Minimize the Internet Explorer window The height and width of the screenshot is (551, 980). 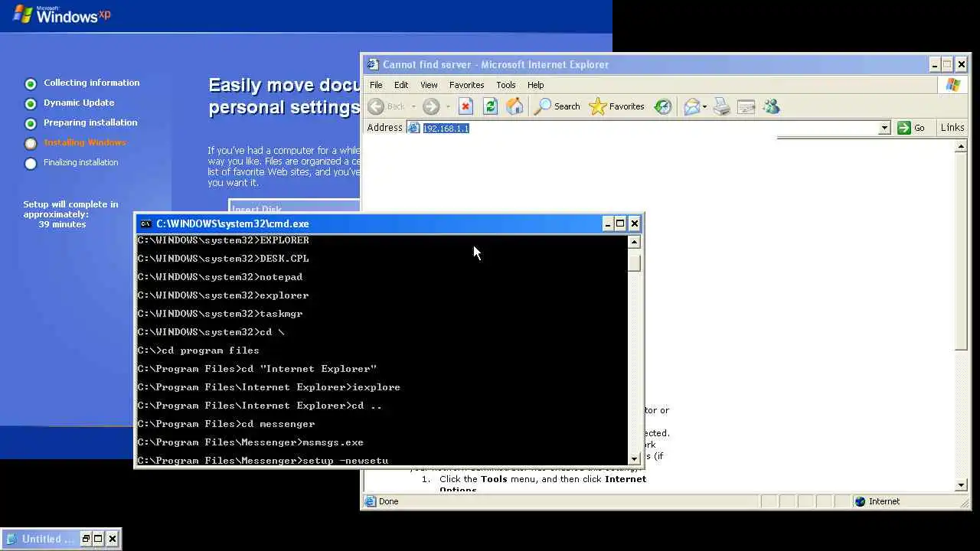(x=935, y=64)
